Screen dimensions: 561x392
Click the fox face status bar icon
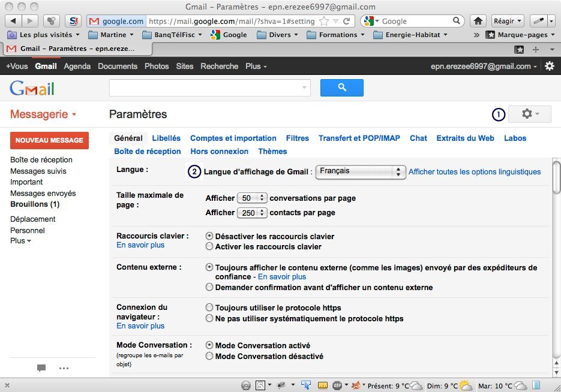(356, 385)
